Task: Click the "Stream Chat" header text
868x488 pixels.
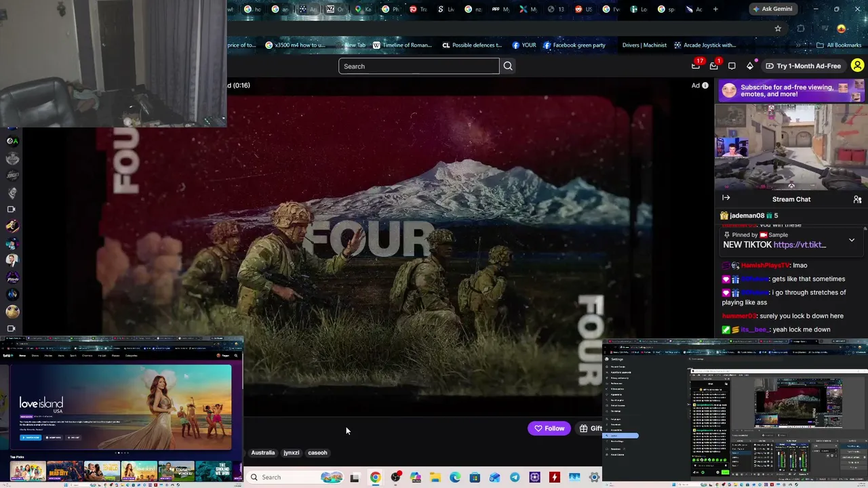Action: coord(791,199)
